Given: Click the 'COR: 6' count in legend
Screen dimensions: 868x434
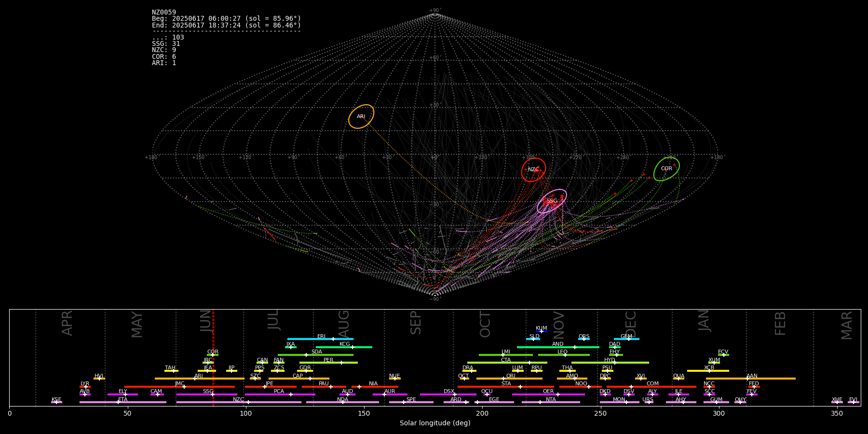Looking at the screenshot, I should point(164,56).
